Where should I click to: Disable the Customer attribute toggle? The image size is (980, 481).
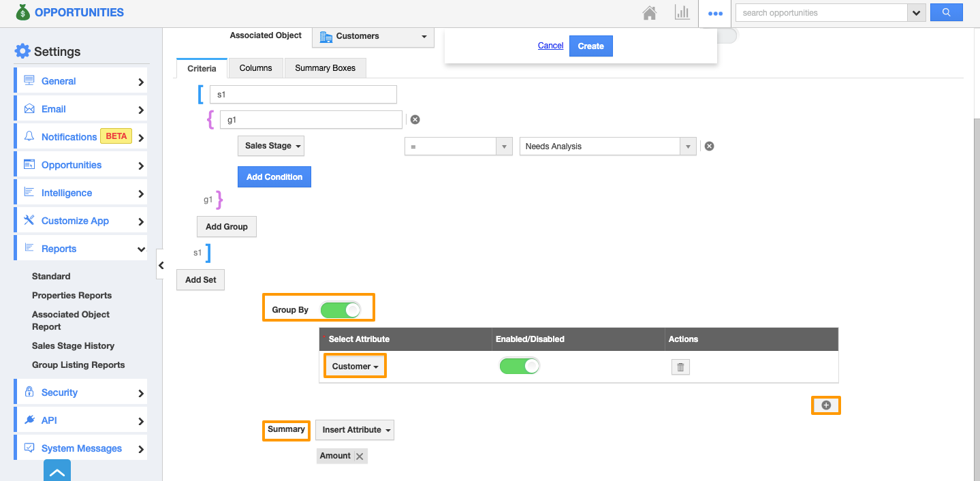tap(519, 367)
